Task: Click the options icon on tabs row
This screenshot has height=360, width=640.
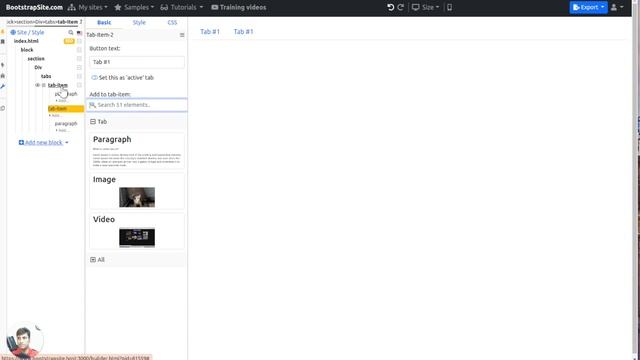Action: tap(79, 76)
